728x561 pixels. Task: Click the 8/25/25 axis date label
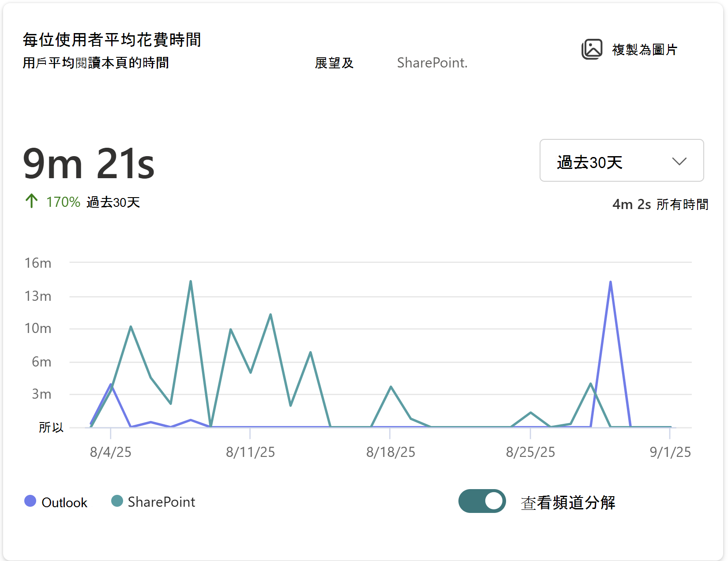pyautogui.click(x=530, y=452)
